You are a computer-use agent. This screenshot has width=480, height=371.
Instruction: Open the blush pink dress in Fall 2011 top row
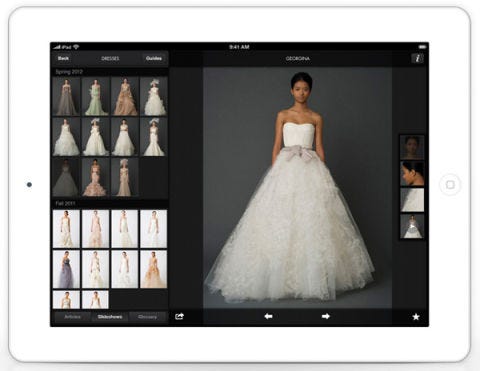tap(95, 229)
